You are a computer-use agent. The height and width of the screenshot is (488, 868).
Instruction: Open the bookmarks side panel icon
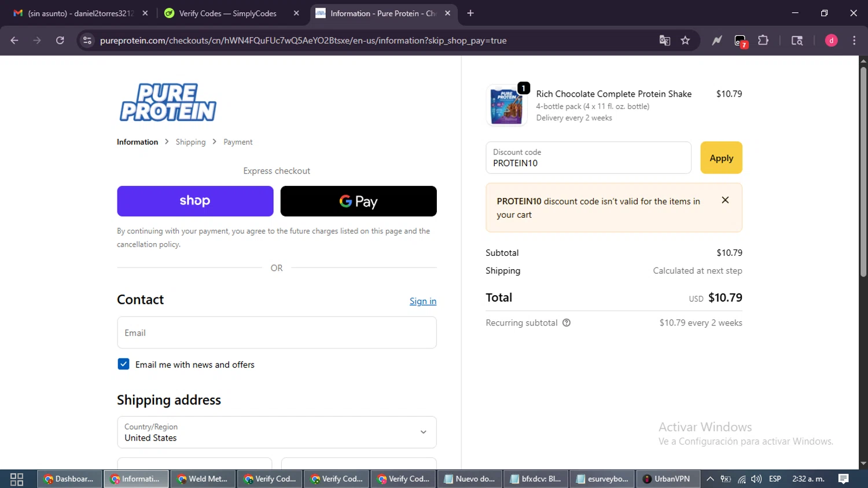[797, 41]
